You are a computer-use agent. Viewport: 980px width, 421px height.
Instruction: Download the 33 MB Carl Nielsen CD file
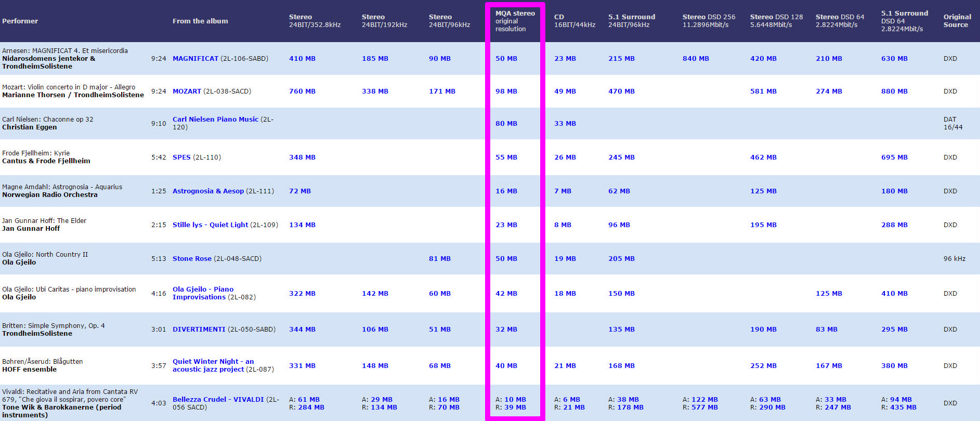click(x=565, y=124)
